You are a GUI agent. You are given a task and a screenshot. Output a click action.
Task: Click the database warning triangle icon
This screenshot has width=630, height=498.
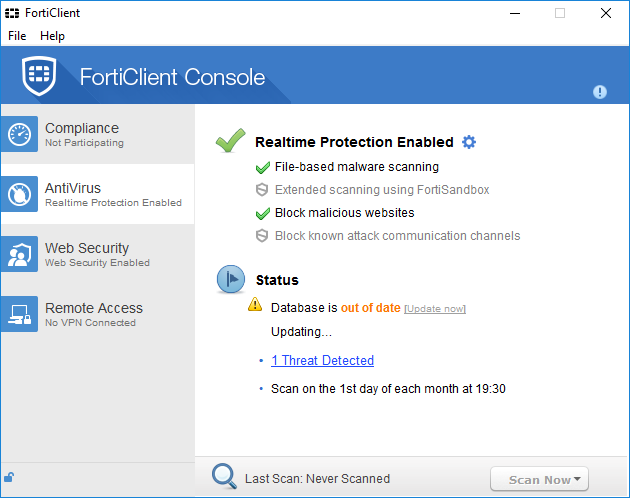coord(255,304)
